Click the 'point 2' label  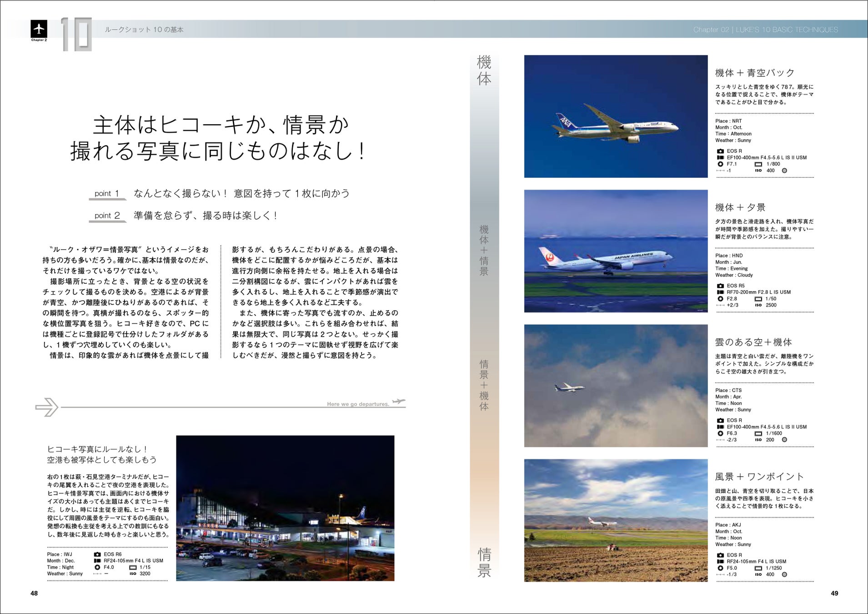pyautogui.click(x=107, y=216)
